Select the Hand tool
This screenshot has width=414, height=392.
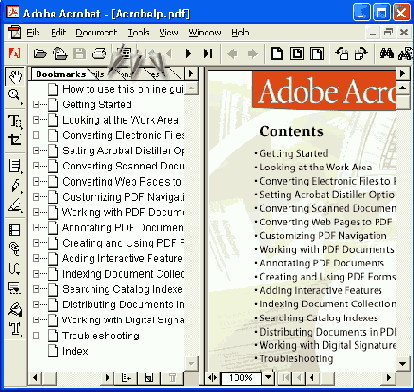[x=15, y=76]
